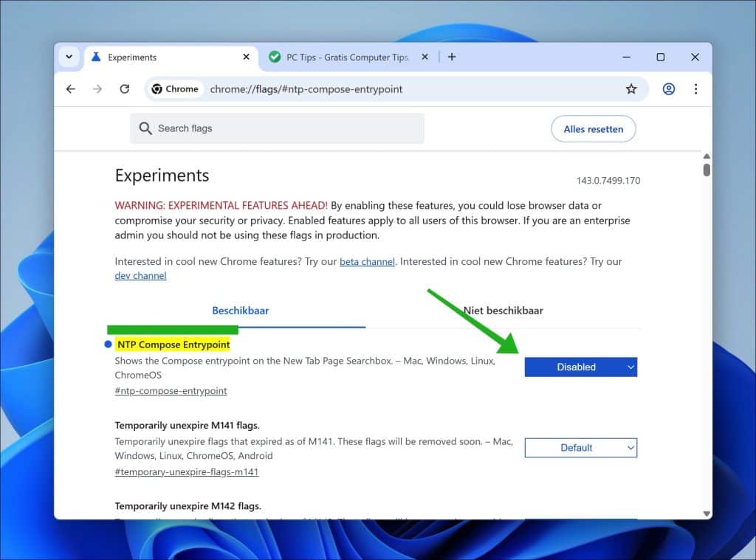Image resolution: width=756 pixels, height=560 pixels.
Task: Open the beta channel link
Action: (367, 260)
